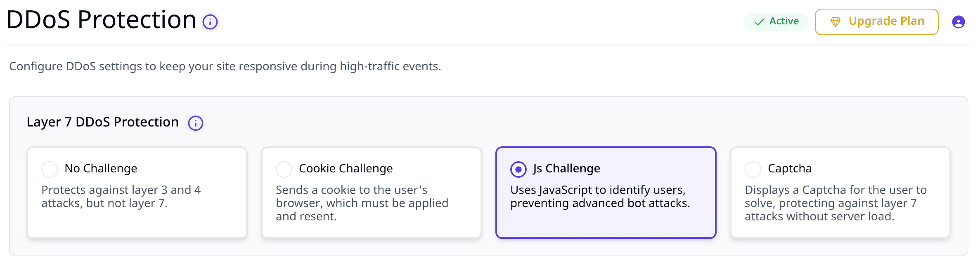Click the No Challenge label text
The image size is (980, 272).
(x=101, y=168)
